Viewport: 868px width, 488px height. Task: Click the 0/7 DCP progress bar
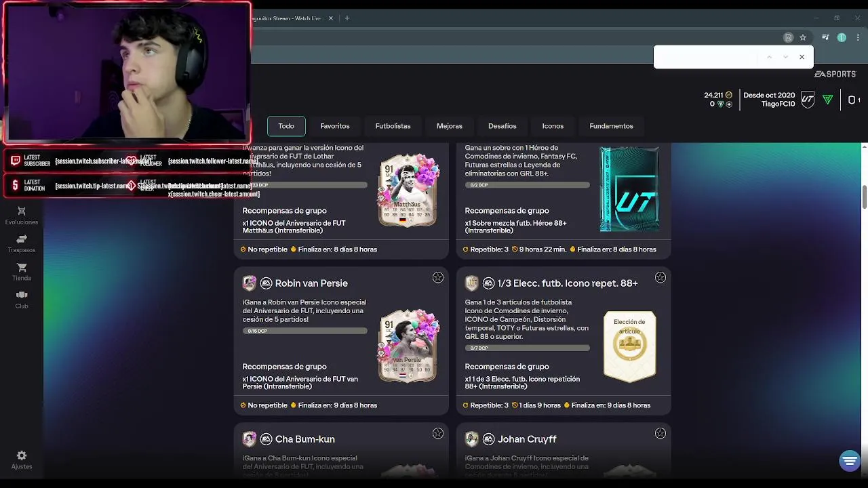coord(528,348)
